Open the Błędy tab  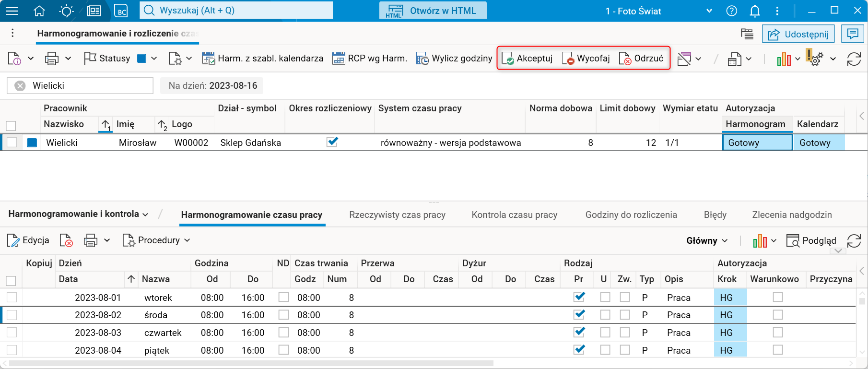(715, 215)
